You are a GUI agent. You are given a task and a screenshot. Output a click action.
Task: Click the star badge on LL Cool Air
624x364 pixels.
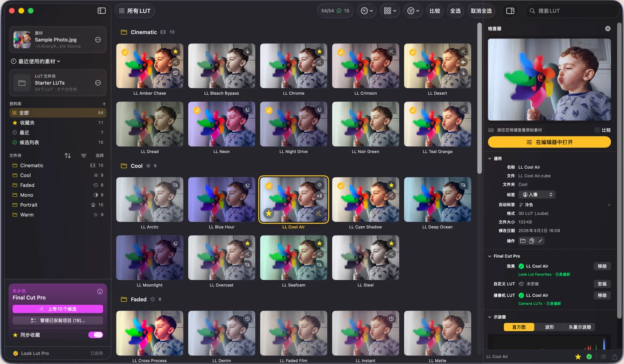(x=268, y=213)
